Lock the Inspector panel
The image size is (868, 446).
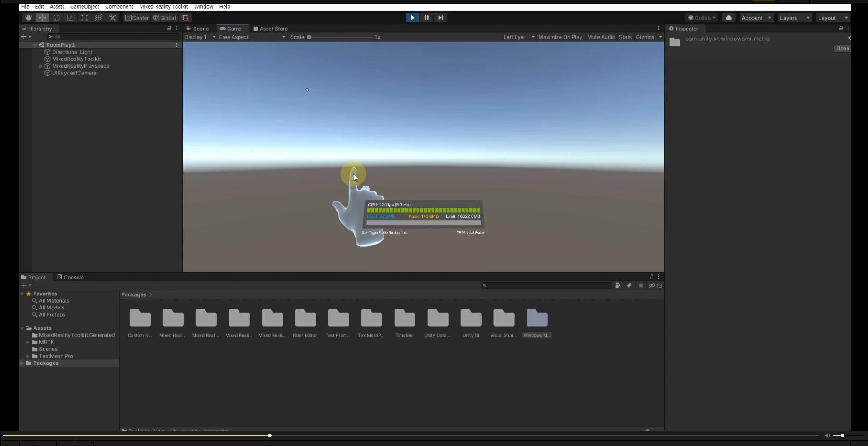point(841,28)
